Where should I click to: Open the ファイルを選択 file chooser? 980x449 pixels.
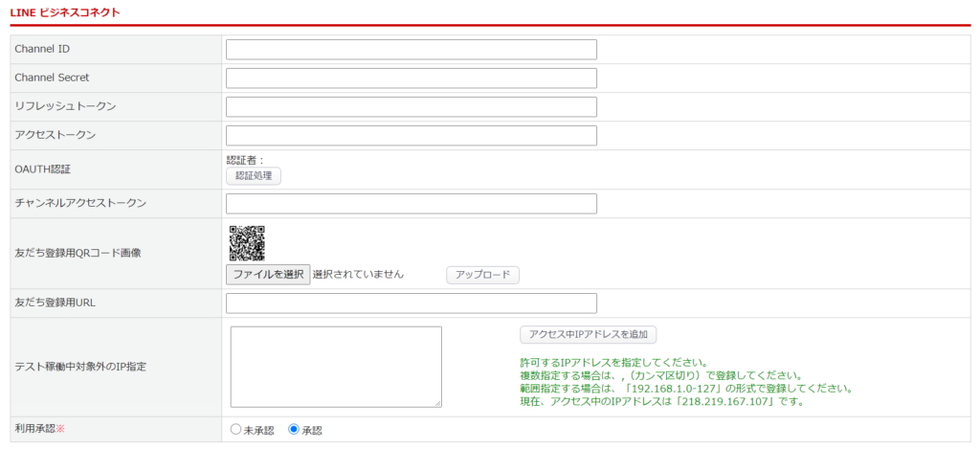pyautogui.click(x=268, y=275)
